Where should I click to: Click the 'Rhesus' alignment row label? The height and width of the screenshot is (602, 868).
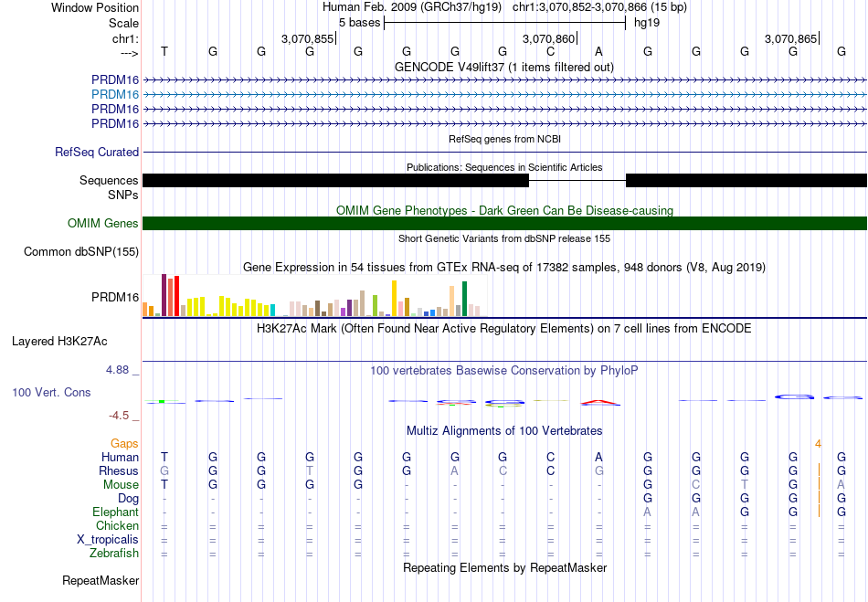pos(119,470)
